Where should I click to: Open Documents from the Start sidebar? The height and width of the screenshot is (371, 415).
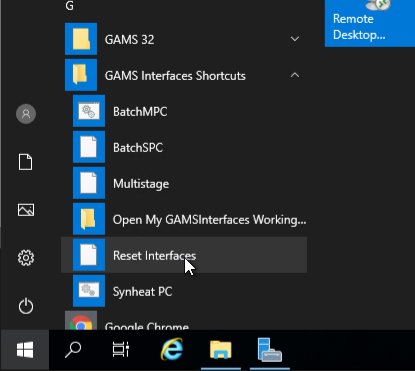click(x=26, y=162)
